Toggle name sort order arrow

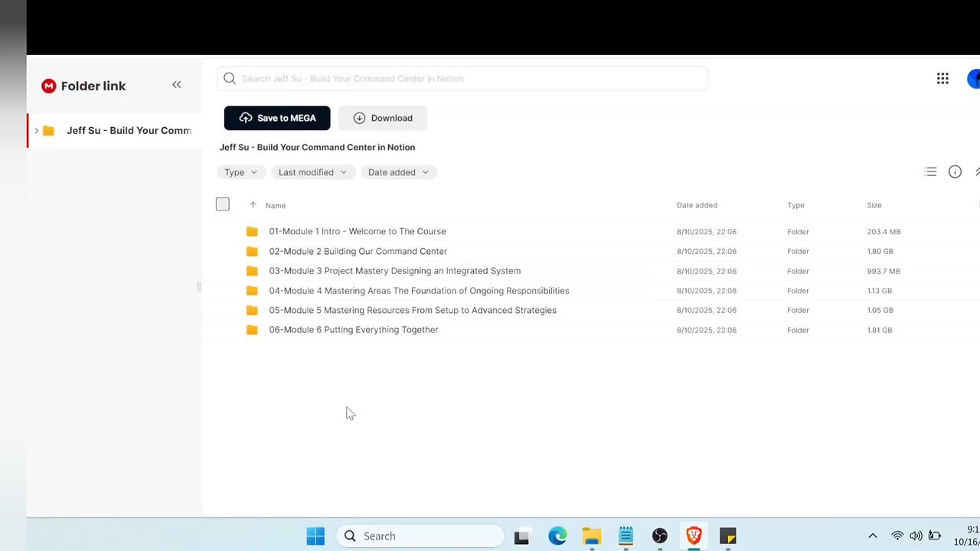pyautogui.click(x=253, y=205)
